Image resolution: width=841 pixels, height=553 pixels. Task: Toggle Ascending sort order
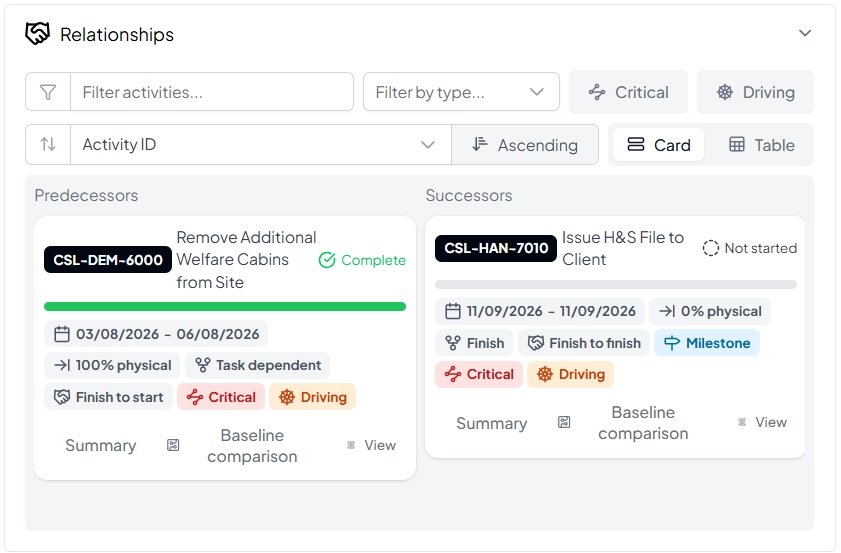point(525,145)
